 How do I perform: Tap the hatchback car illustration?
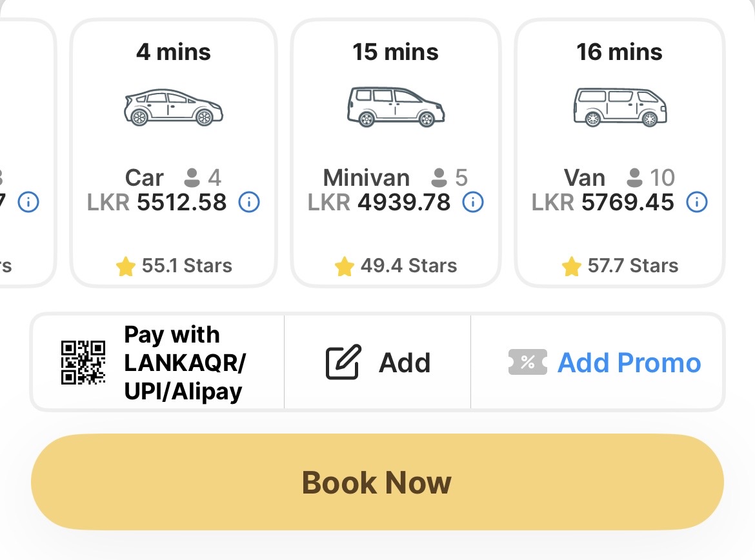[174, 107]
